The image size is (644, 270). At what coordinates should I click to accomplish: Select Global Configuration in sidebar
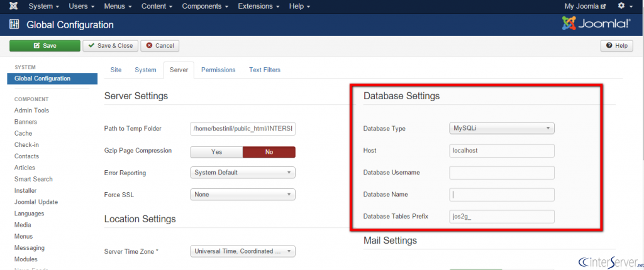point(52,78)
